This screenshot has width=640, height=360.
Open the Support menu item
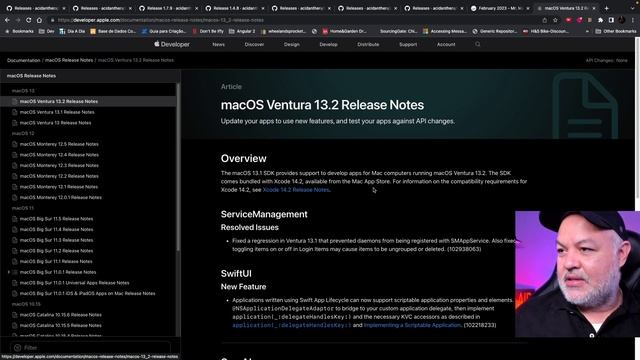tap(408, 44)
